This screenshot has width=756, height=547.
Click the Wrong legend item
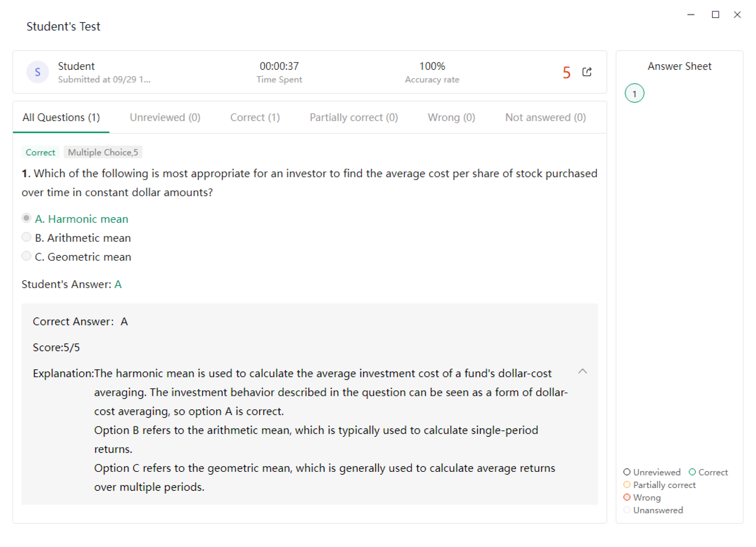tap(642, 497)
